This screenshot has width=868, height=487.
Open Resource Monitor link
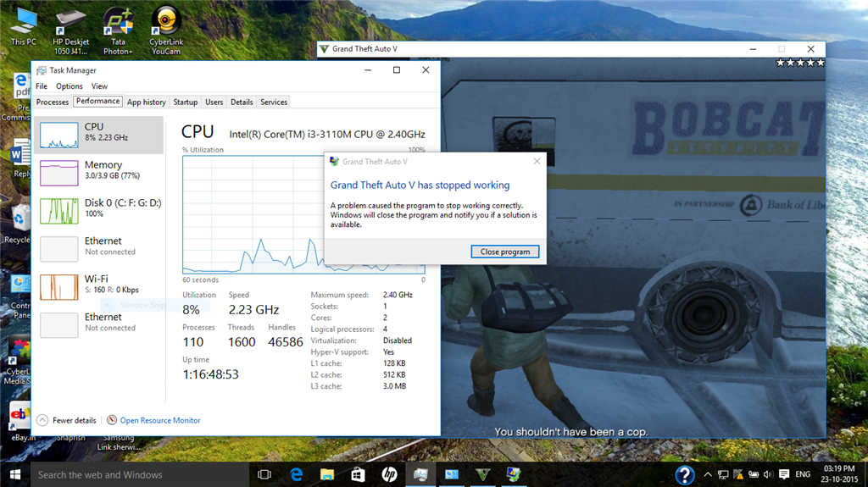(x=160, y=421)
